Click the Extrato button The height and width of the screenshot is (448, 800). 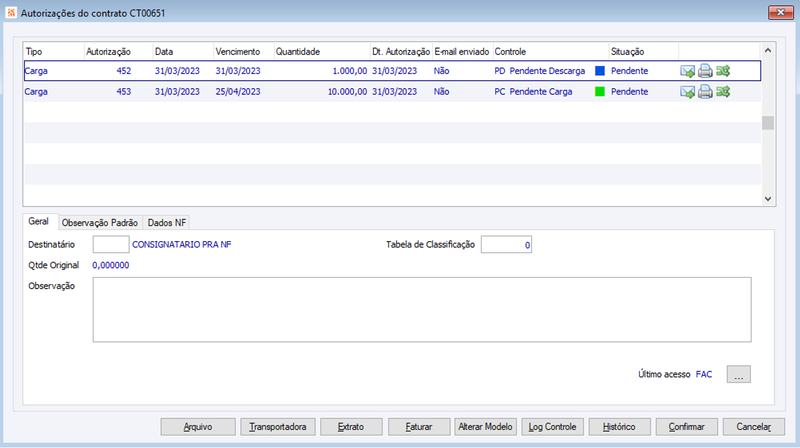[x=351, y=427]
